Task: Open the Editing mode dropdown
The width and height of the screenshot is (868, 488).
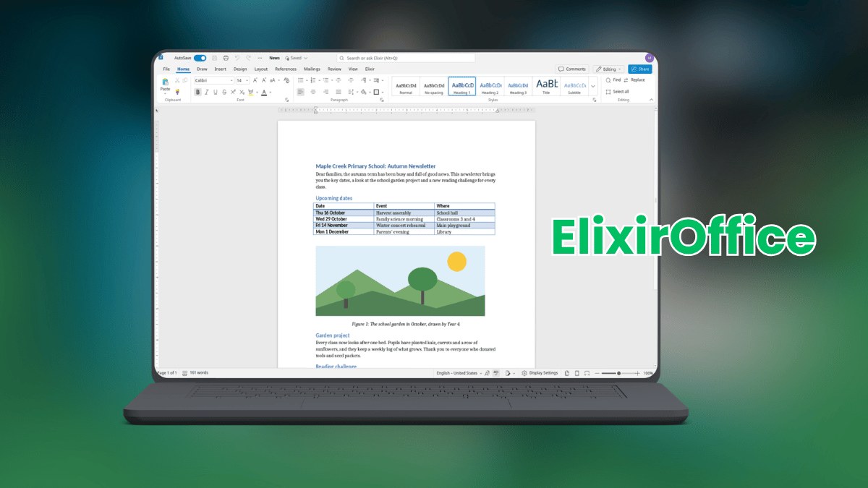Action: point(608,69)
